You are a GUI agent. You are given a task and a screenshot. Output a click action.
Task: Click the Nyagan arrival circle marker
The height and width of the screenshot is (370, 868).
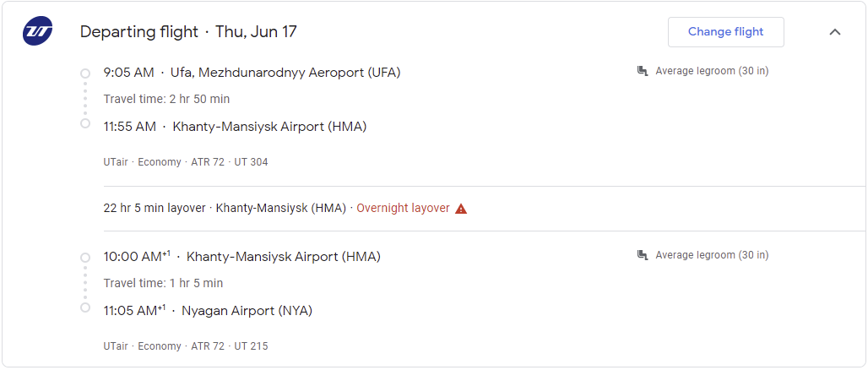(85, 307)
